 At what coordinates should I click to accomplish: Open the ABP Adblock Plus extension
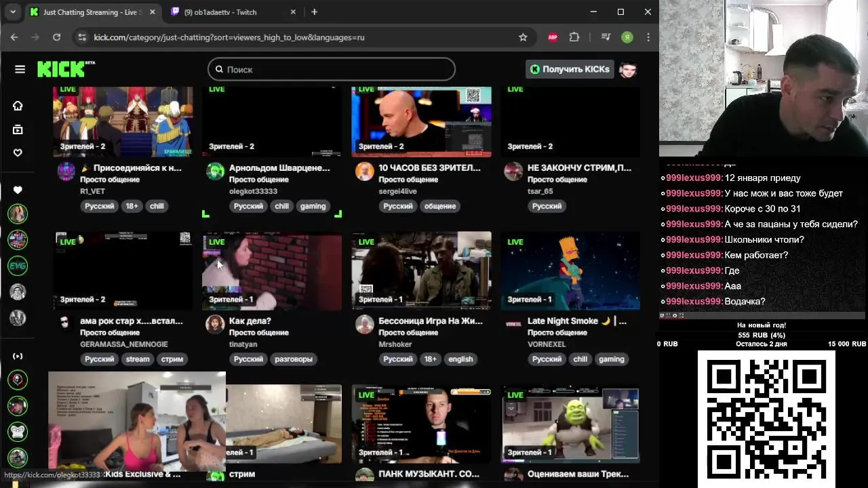(x=553, y=37)
